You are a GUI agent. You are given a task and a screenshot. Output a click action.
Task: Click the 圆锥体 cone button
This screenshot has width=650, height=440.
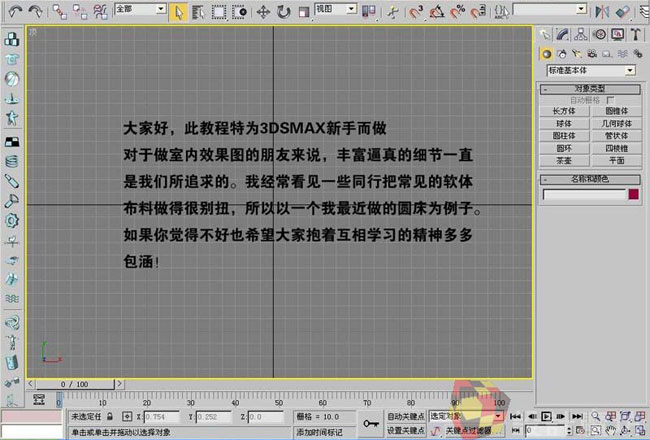pyautogui.click(x=616, y=111)
